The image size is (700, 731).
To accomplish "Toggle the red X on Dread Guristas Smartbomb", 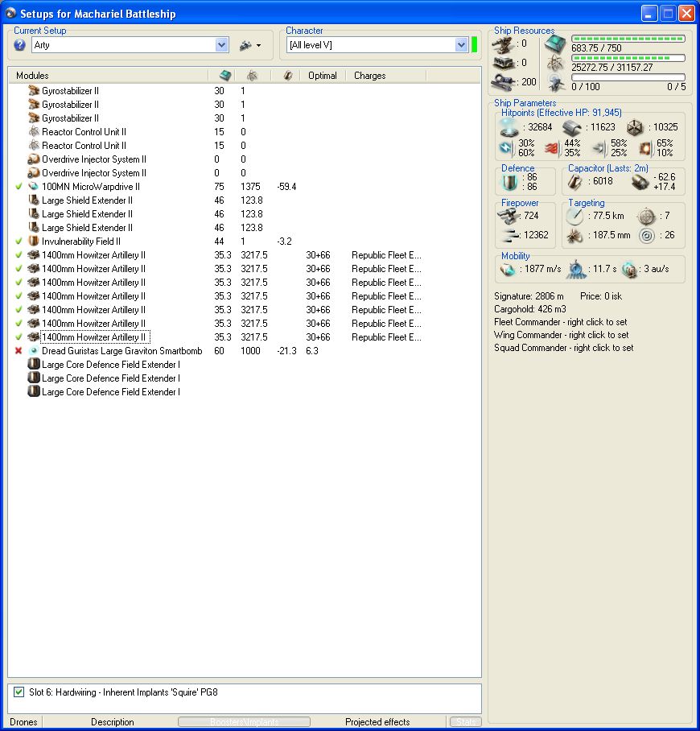I will [19, 350].
